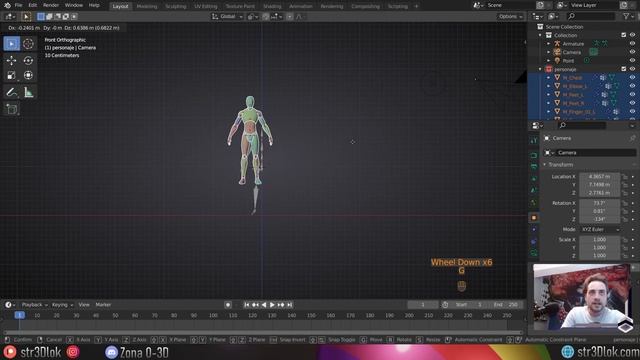Open the XYZ Euler rotation mode dropdown

pyautogui.click(x=600, y=230)
